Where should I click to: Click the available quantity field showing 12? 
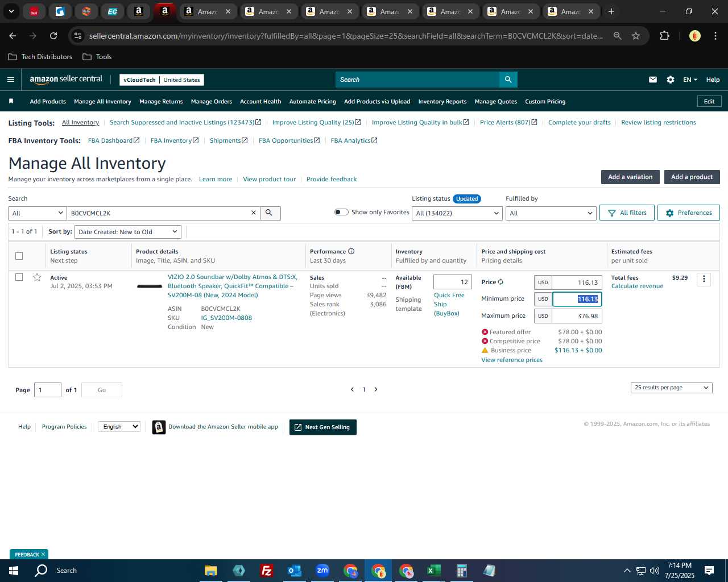tap(453, 282)
